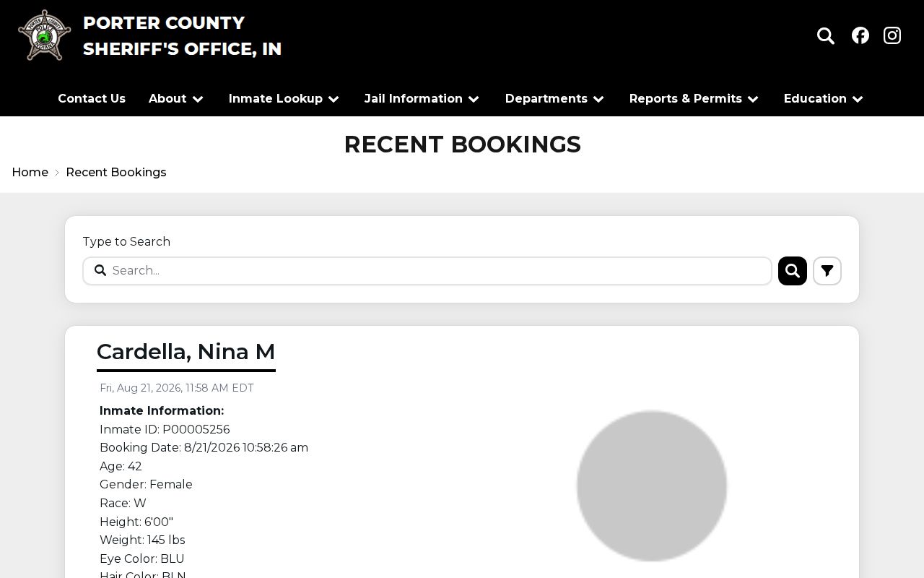Click the Porter County Sheriff star badge logo
This screenshot has width=924, height=578.
coord(45,35)
